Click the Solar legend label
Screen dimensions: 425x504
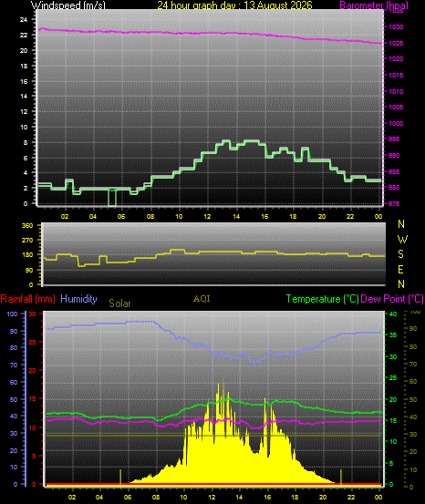point(119,303)
